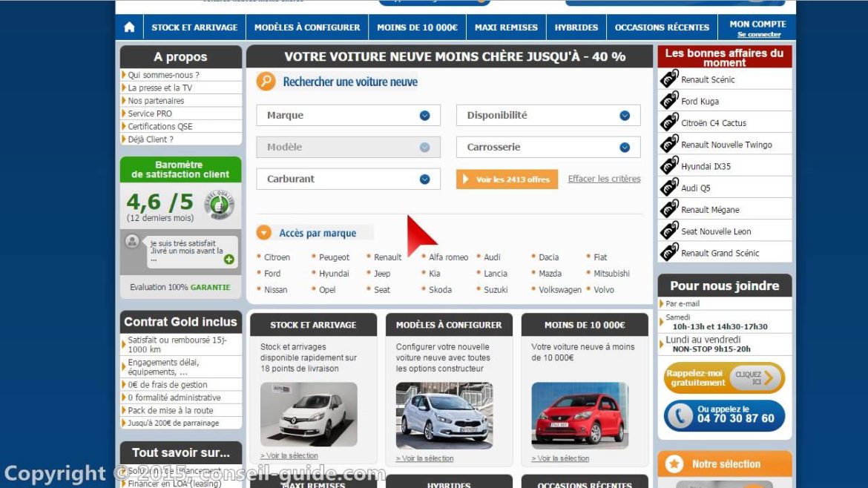Click the orange Accès par marque arrow icon
The image size is (868, 488).
point(263,232)
